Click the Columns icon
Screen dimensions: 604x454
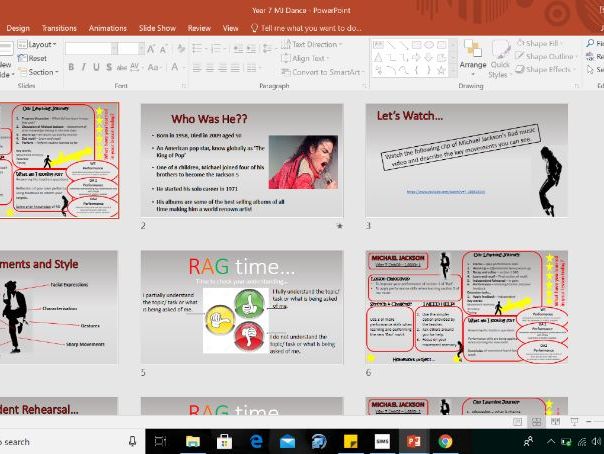(x=253, y=69)
